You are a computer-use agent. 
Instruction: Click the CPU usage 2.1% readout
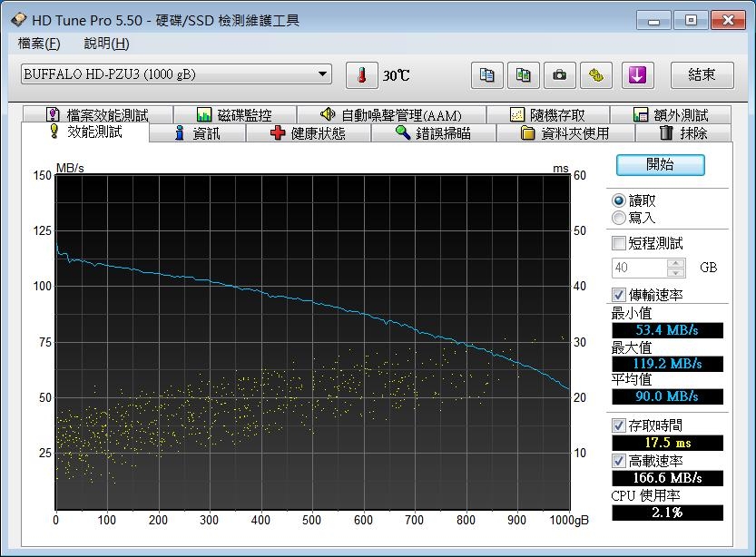pyautogui.click(x=667, y=513)
